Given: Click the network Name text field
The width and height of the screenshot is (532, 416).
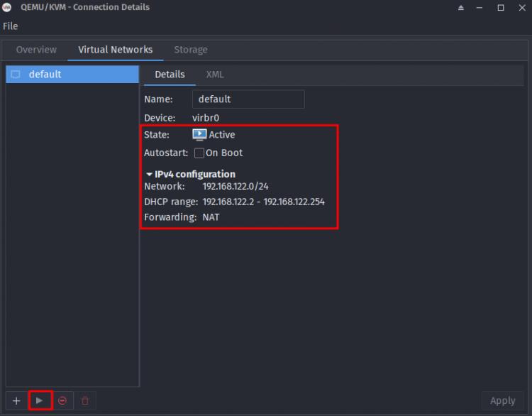Looking at the screenshot, I should 248,99.
